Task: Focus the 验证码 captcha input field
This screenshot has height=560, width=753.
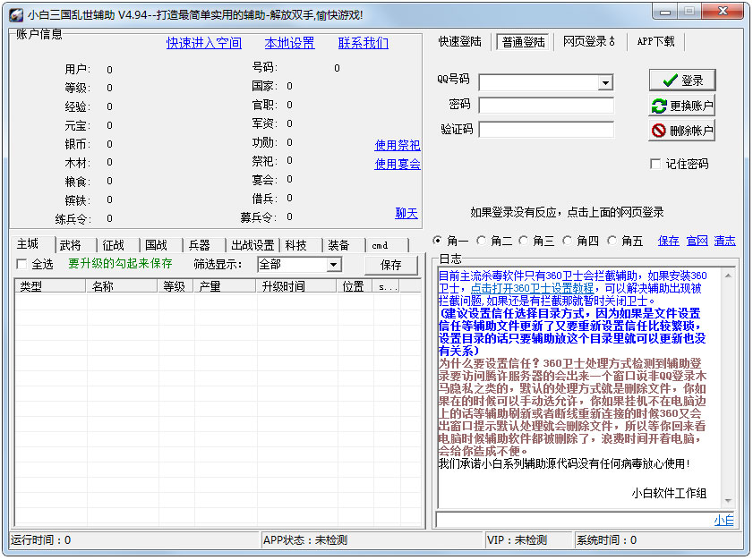Action: 546,130
